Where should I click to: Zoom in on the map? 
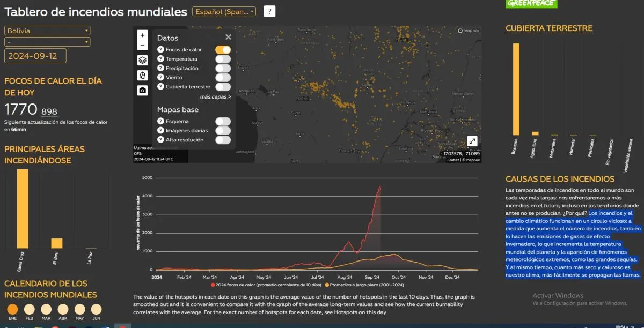(x=142, y=35)
